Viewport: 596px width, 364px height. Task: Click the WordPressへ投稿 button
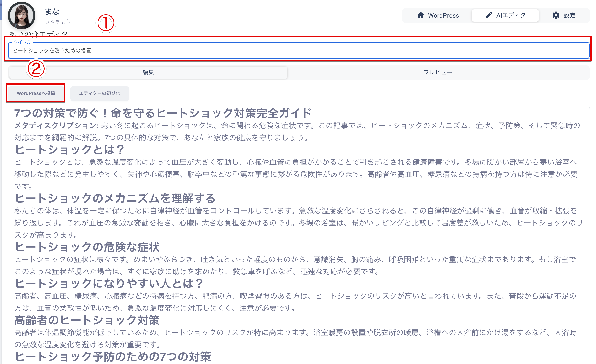click(36, 93)
